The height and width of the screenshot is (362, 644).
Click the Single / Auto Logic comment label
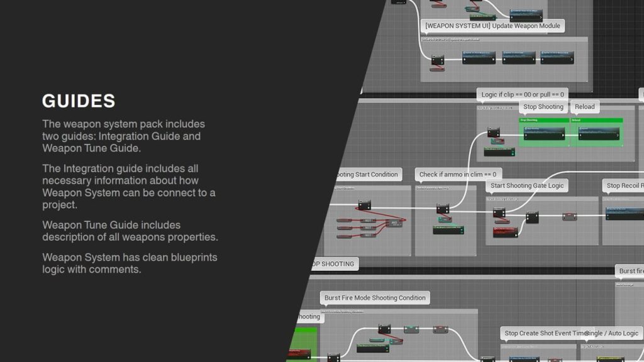point(613,333)
